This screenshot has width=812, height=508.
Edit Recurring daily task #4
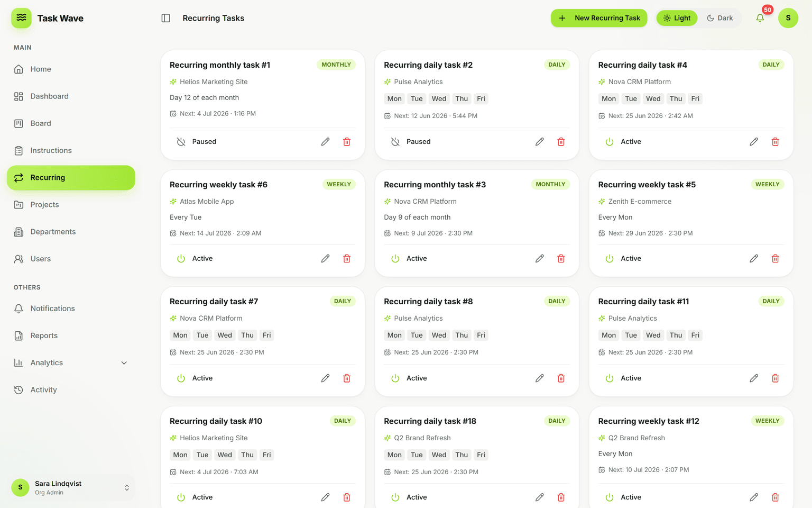pos(754,141)
